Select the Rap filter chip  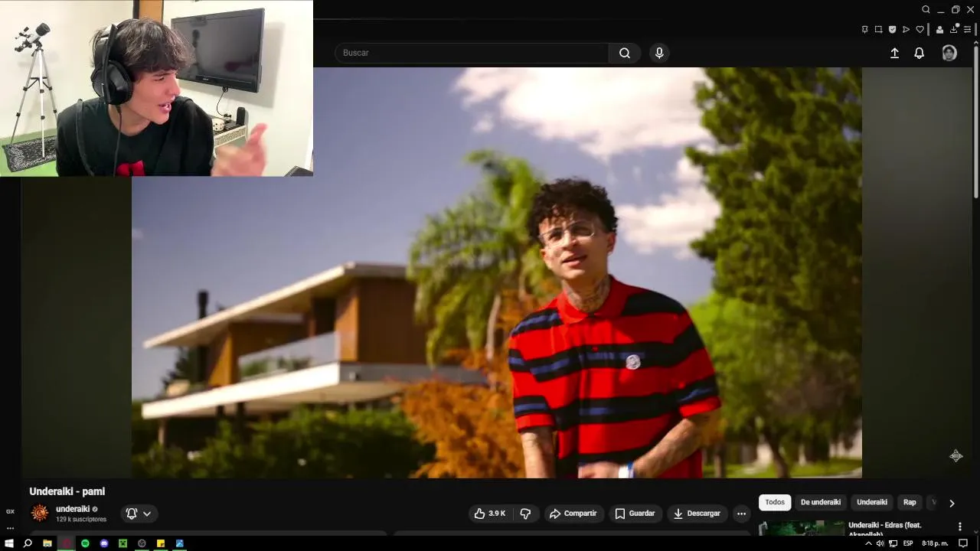910,502
